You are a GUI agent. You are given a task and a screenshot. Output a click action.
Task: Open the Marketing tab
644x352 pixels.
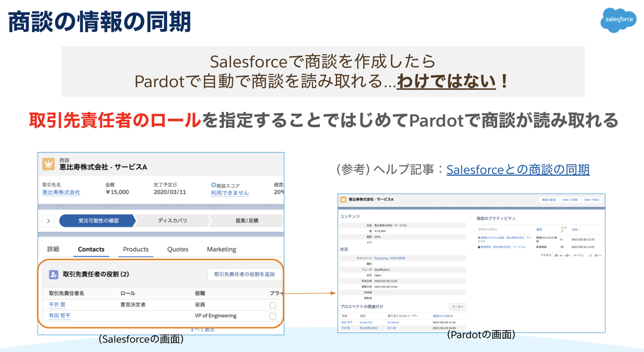[222, 249]
